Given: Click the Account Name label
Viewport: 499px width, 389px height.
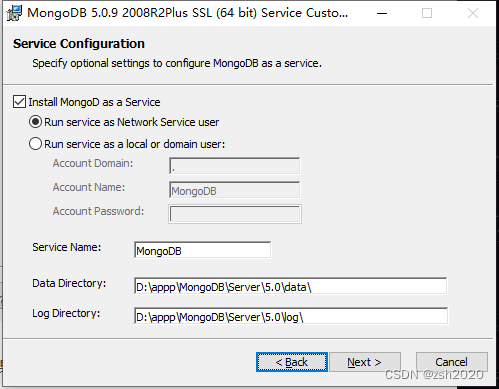Looking at the screenshot, I should 89,187.
